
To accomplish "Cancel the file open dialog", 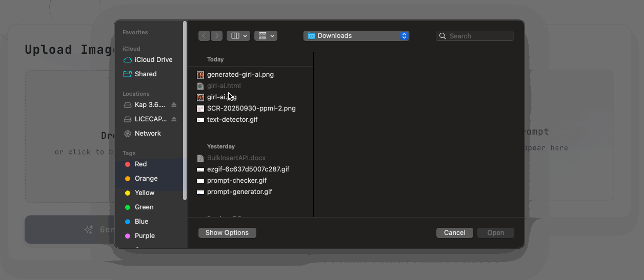I will tap(454, 233).
